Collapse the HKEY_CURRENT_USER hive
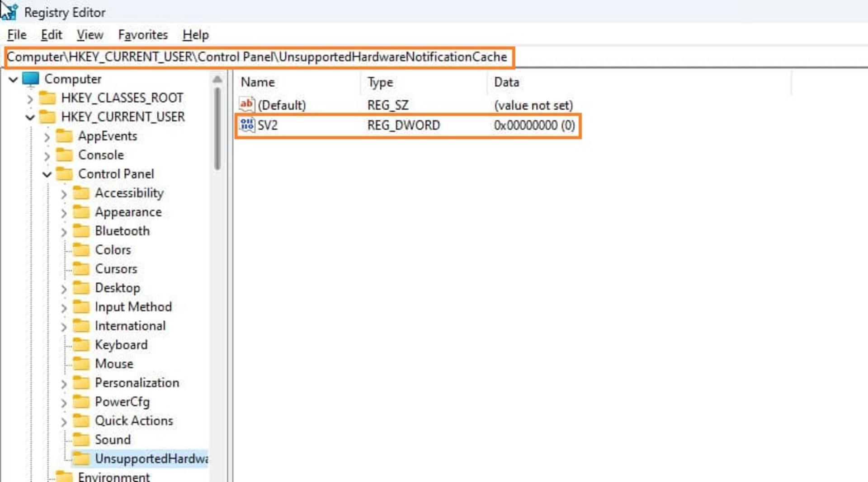Image resolution: width=868 pixels, height=482 pixels. [x=30, y=117]
